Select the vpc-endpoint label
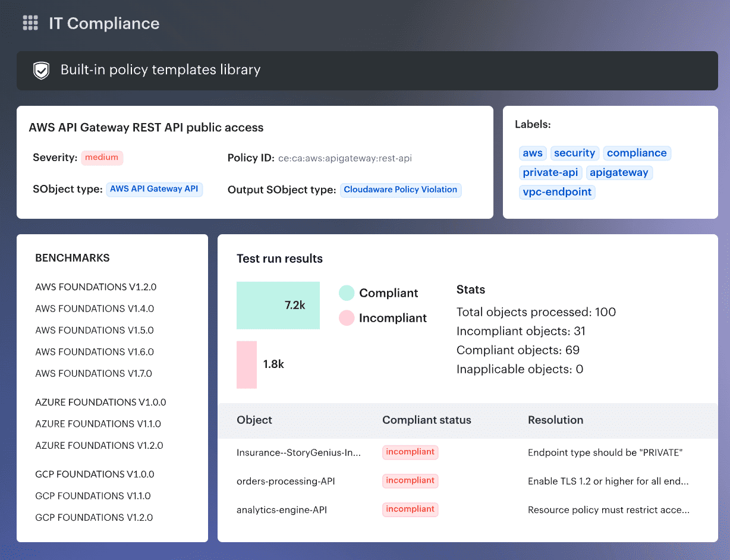 [x=557, y=191]
